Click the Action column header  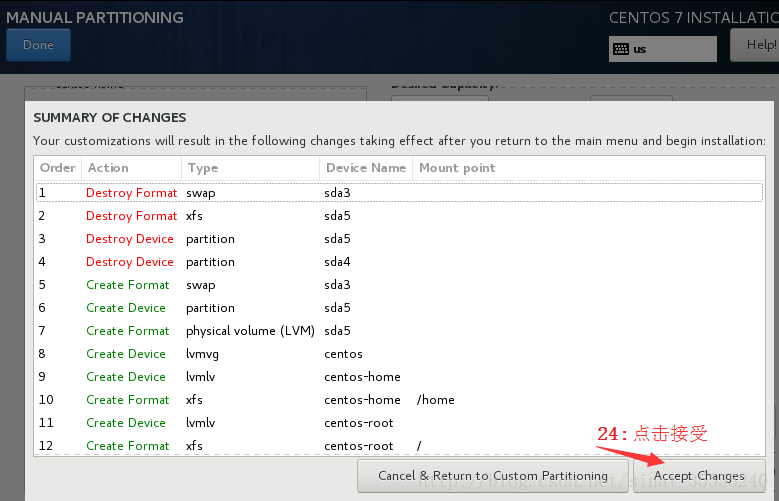click(x=132, y=168)
